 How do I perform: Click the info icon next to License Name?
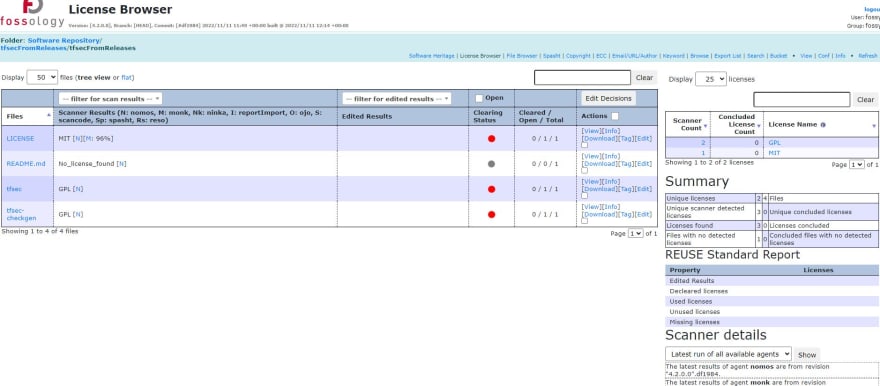823,125
